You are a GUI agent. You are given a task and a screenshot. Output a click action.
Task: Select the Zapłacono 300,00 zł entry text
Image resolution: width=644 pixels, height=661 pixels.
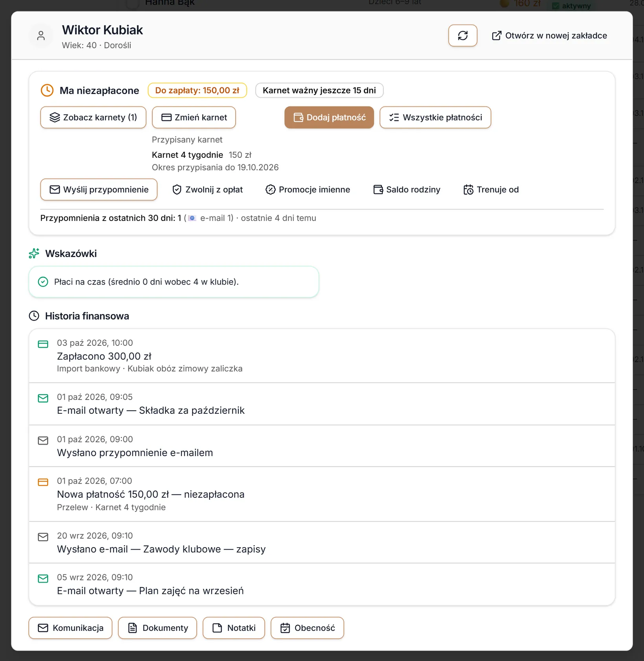pyautogui.click(x=104, y=356)
